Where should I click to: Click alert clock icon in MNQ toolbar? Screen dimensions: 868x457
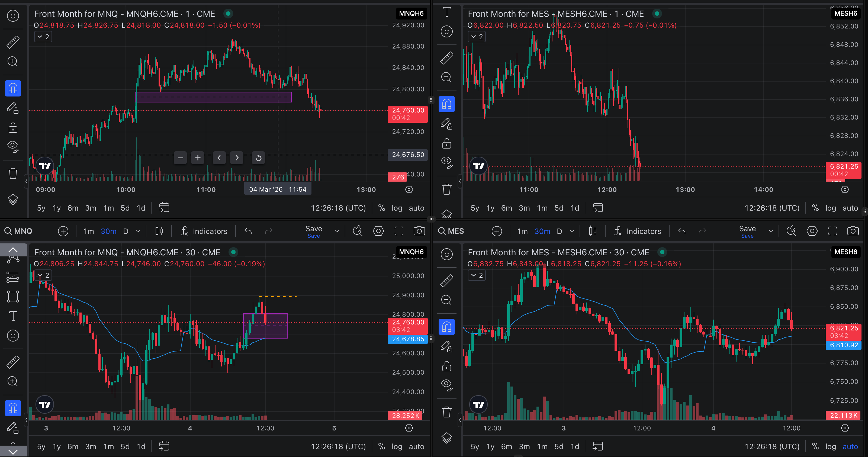(358, 231)
